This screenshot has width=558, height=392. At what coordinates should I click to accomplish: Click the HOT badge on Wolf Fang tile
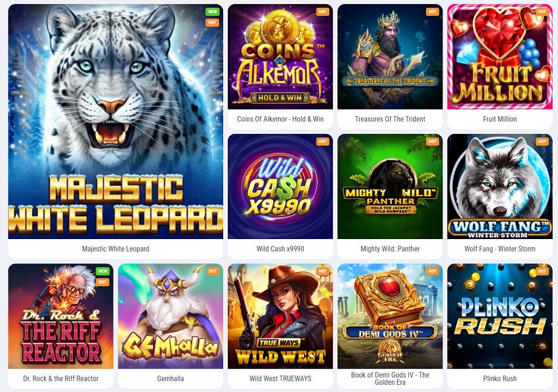(542, 141)
